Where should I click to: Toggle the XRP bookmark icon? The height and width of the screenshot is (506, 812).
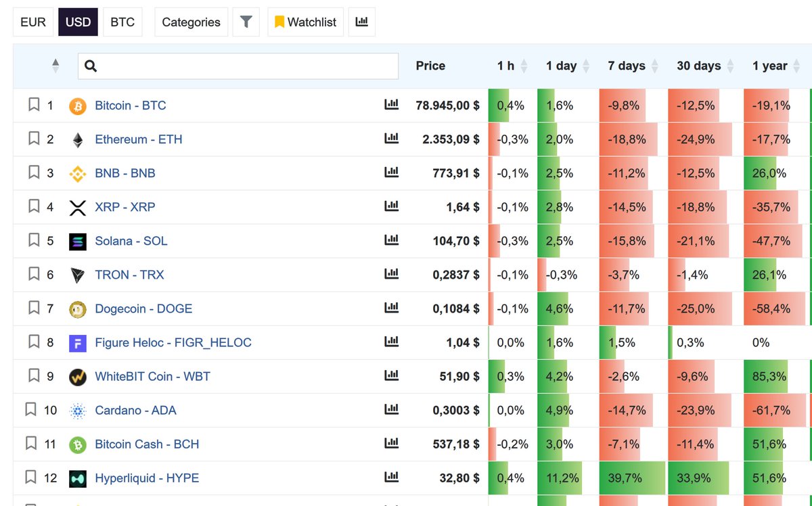[x=34, y=206]
